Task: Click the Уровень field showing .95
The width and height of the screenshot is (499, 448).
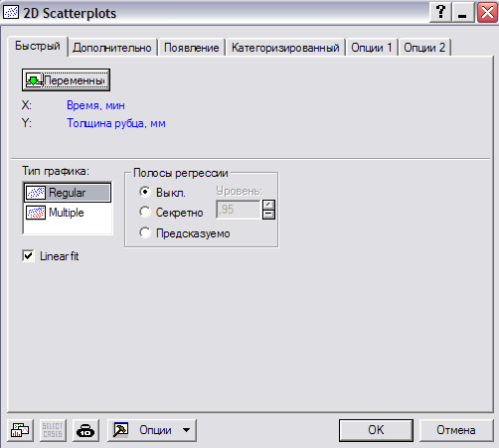Action: (238, 210)
